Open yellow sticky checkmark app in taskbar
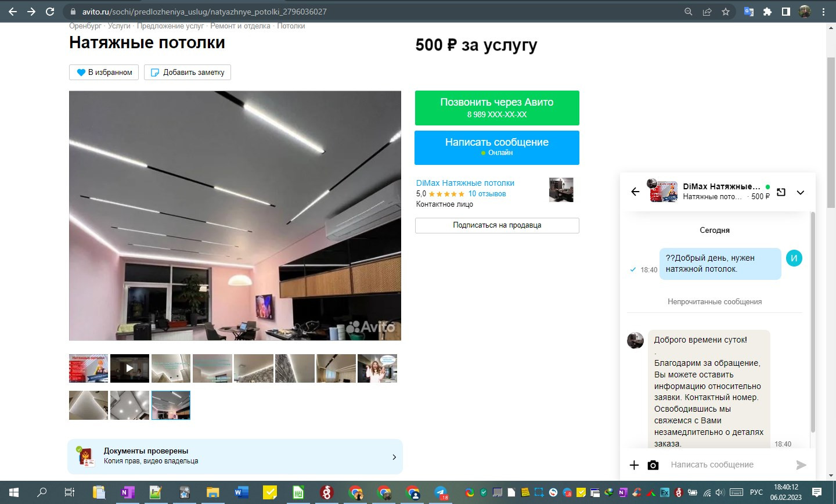Screen dimensions: 836x504 click(x=269, y=492)
